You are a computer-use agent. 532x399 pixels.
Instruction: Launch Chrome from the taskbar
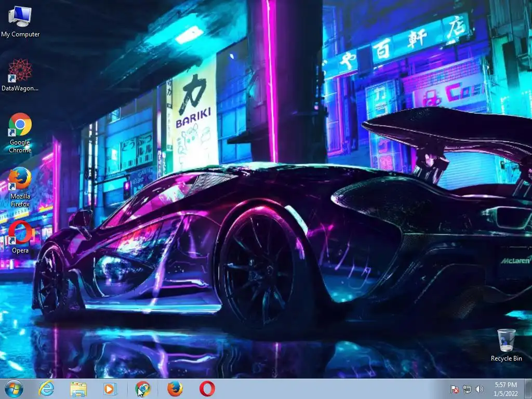click(143, 389)
